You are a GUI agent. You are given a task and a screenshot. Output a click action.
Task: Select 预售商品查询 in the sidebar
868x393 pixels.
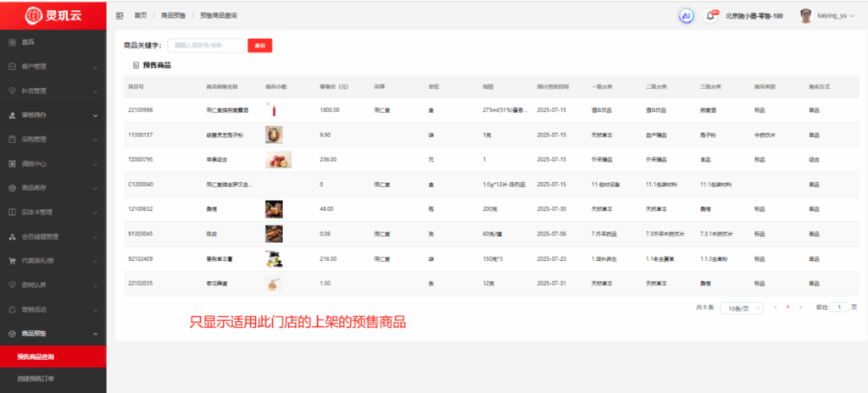[36, 357]
